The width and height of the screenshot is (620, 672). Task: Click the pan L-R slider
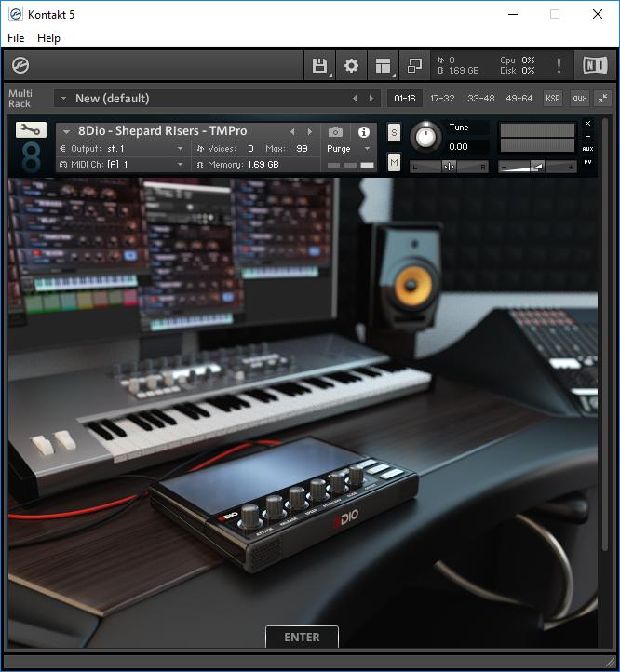tap(449, 167)
